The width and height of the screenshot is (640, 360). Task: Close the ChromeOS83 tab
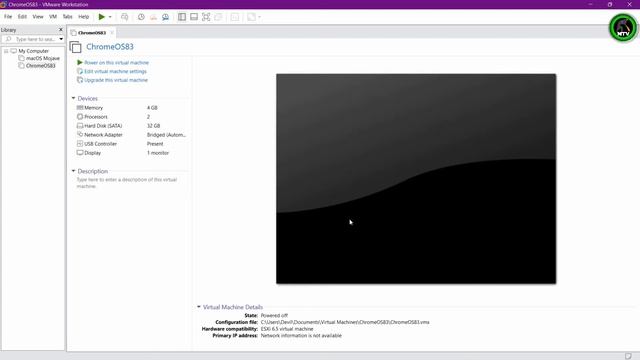[112, 33]
